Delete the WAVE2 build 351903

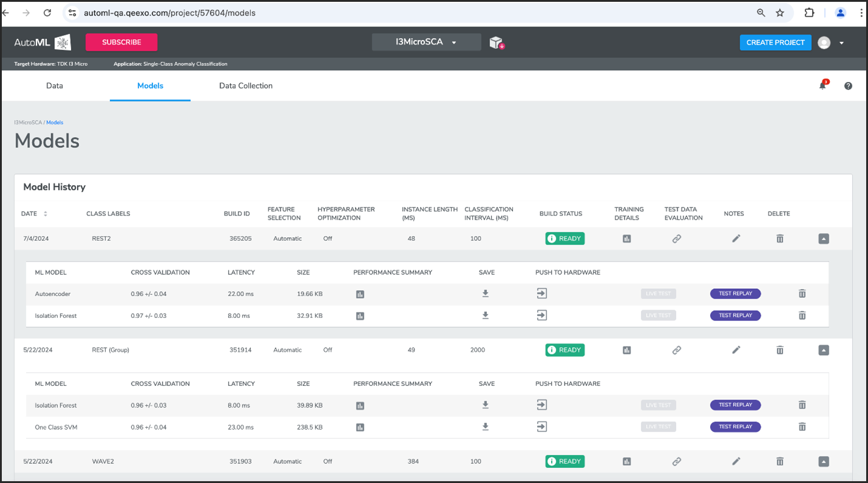click(x=780, y=462)
